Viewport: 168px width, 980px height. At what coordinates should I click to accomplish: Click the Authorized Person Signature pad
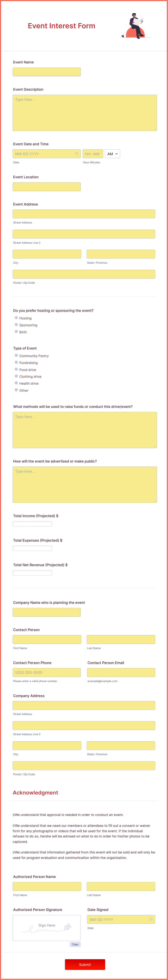47,928
